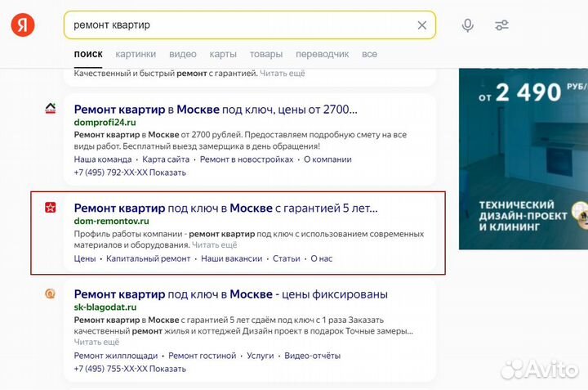This screenshot has height=390, width=588.
Task: Open the все tab
Action: click(369, 54)
